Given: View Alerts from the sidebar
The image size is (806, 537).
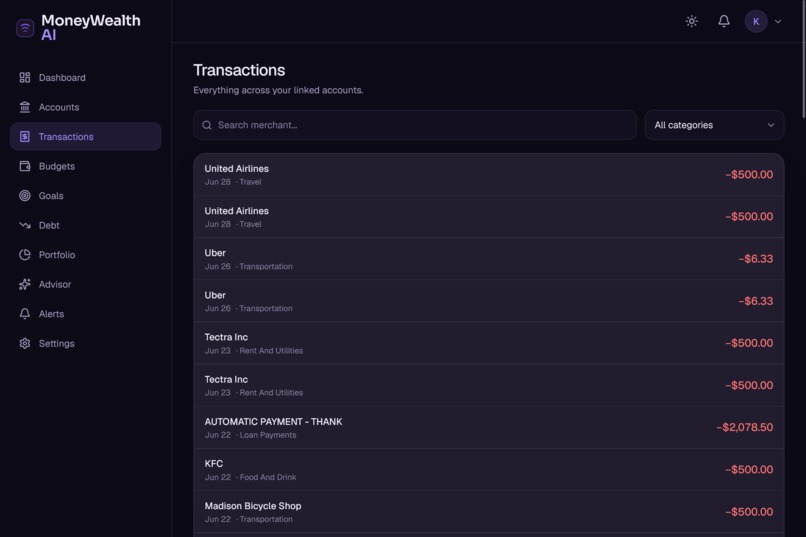Looking at the screenshot, I should (85, 313).
